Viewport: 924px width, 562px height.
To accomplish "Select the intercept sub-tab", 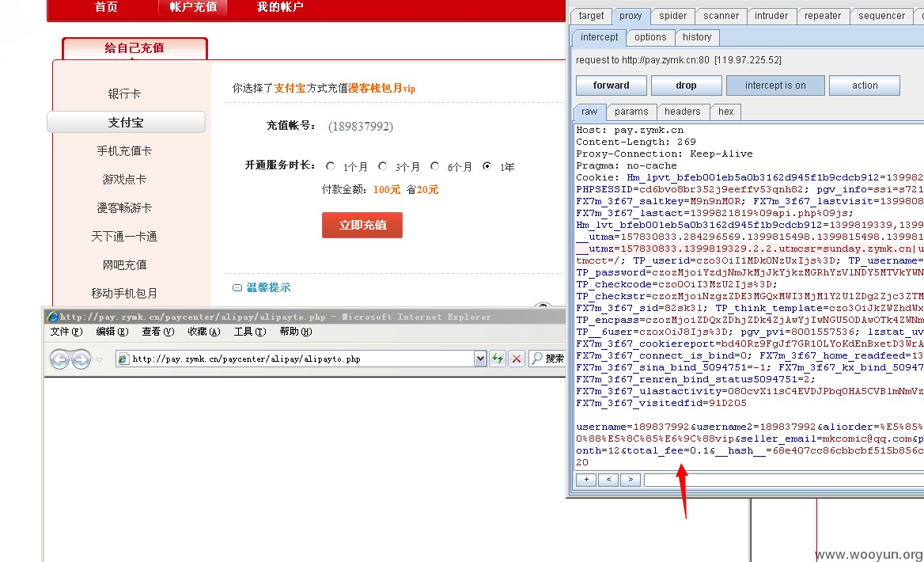I will (600, 37).
